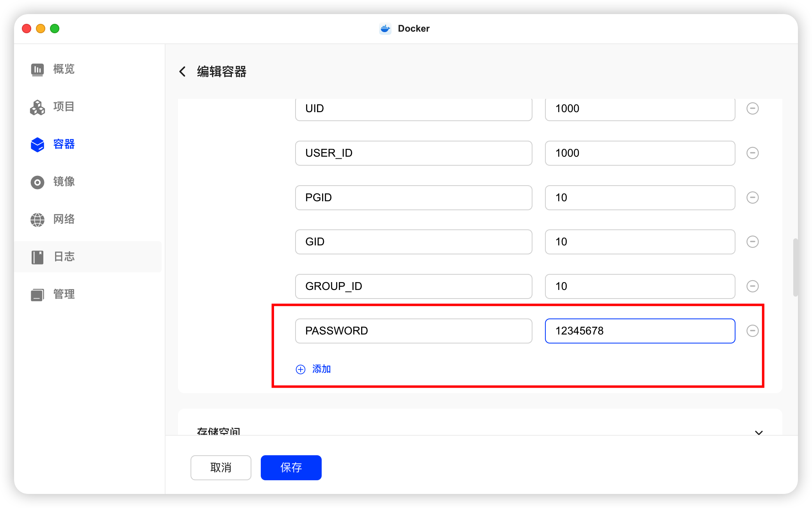Select the Images (镜像) disc icon

click(37, 182)
